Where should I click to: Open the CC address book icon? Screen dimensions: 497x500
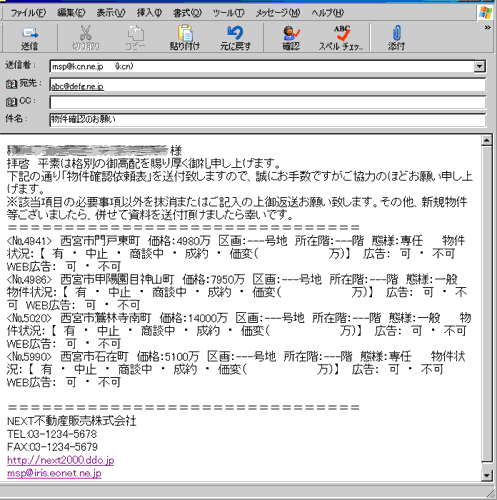pyautogui.click(x=11, y=102)
